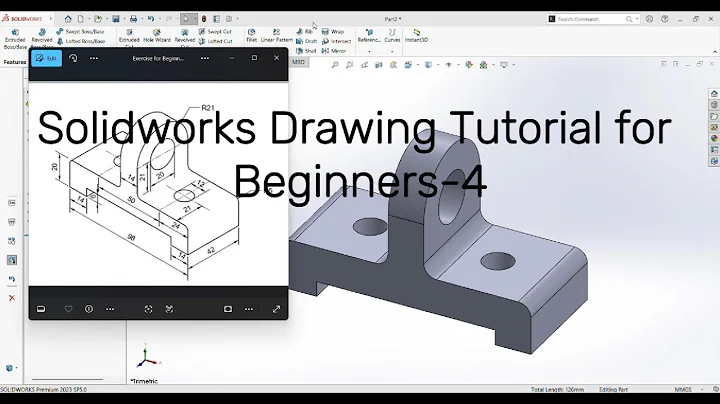Click the Section View icon

click(x=379, y=65)
